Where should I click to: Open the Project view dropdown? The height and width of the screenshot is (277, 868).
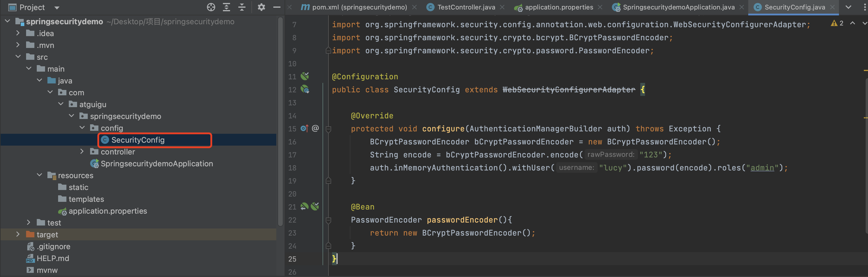pyautogui.click(x=57, y=7)
